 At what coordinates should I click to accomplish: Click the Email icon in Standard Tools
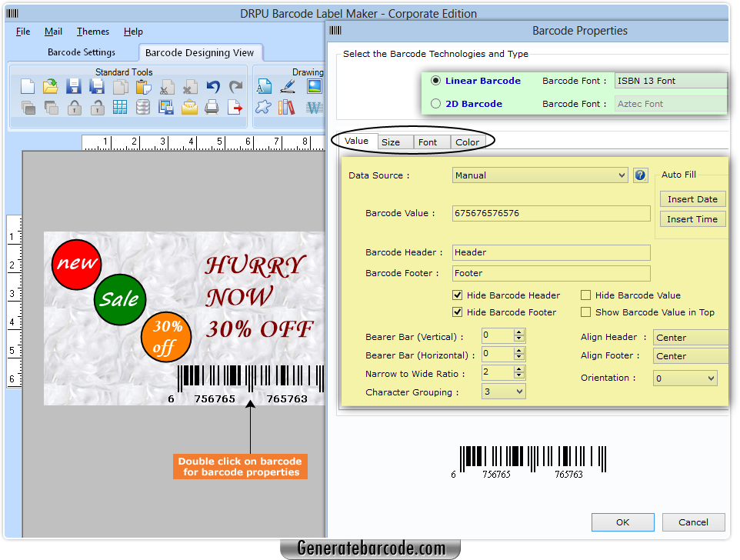[x=190, y=107]
